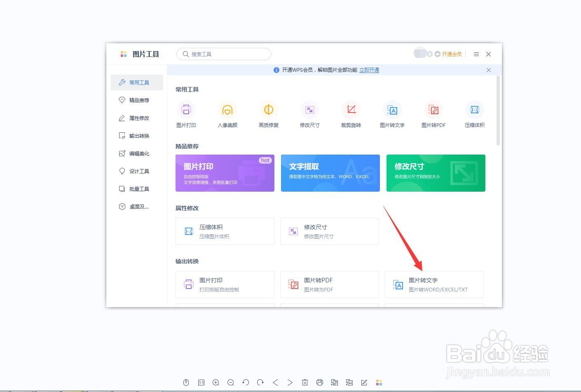This screenshot has height=392, width=581.
Task: Click the print icon in bottom toolbar
Action: coord(320,383)
